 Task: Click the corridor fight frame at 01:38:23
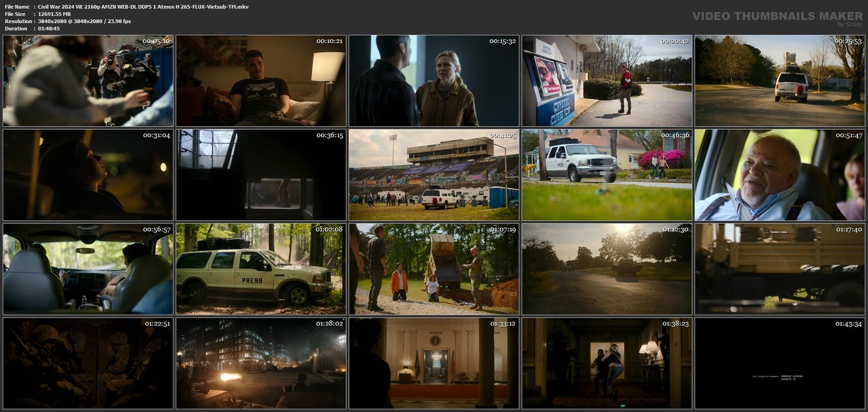point(607,363)
